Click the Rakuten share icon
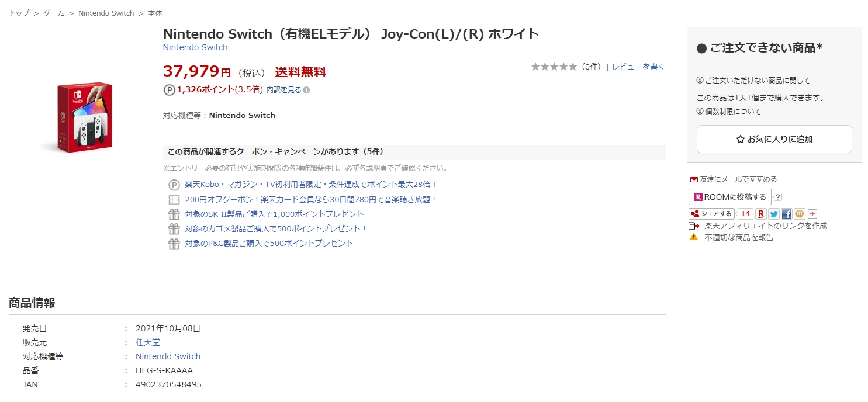Image resolution: width=868 pixels, height=402 pixels. [x=760, y=214]
